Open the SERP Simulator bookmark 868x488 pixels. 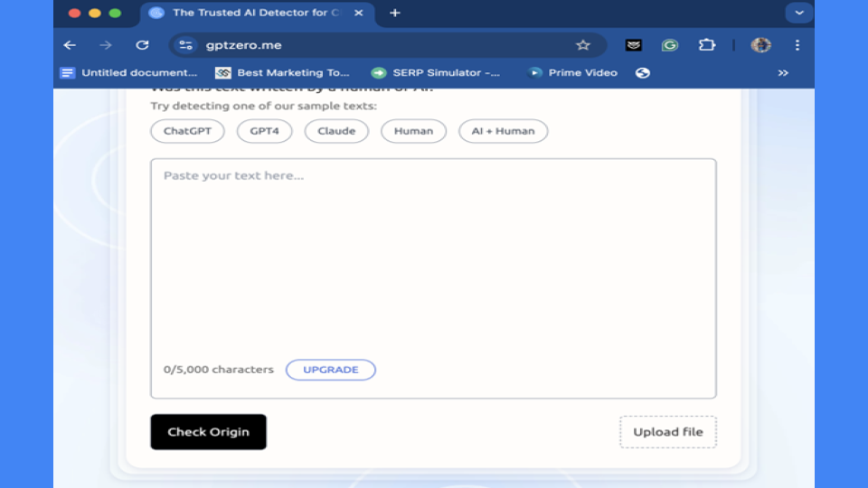(436, 73)
